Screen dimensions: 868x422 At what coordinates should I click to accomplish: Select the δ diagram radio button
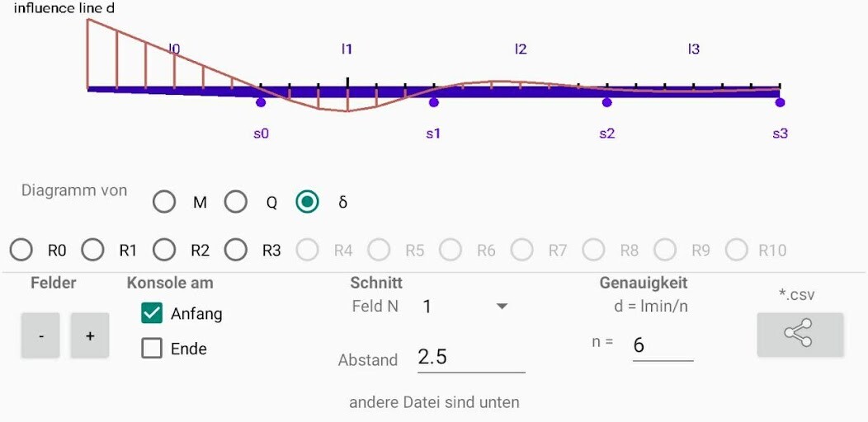(307, 202)
